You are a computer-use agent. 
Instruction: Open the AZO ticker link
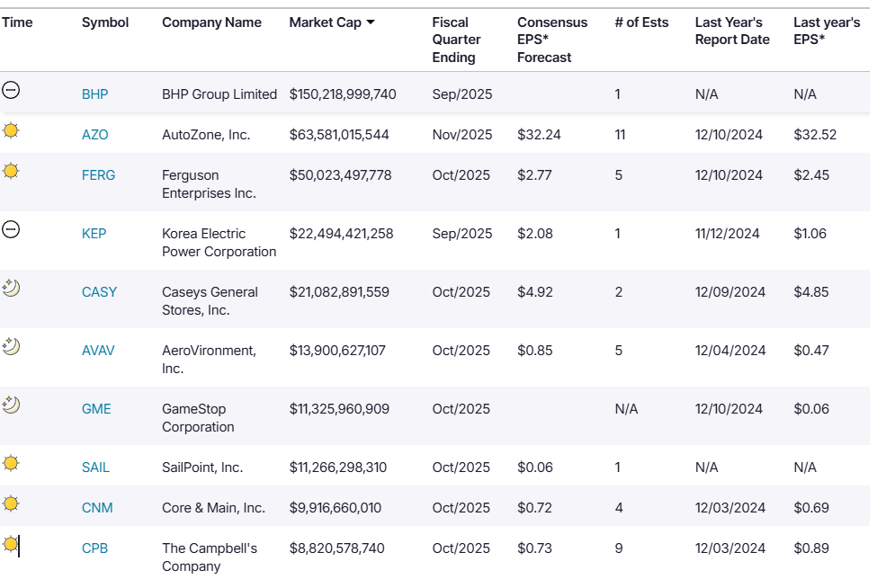pyautogui.click(x=94, y=135)
